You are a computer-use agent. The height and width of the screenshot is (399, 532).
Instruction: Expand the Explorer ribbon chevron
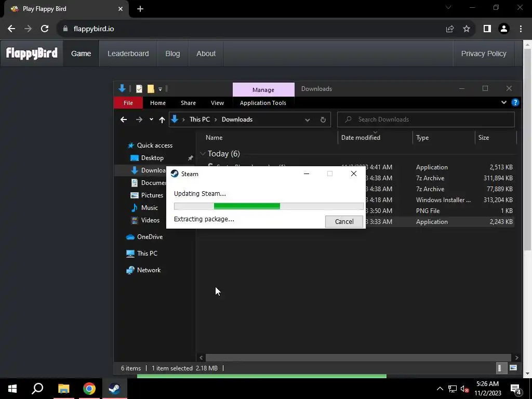pyautogui.click(x=504, y=102)
